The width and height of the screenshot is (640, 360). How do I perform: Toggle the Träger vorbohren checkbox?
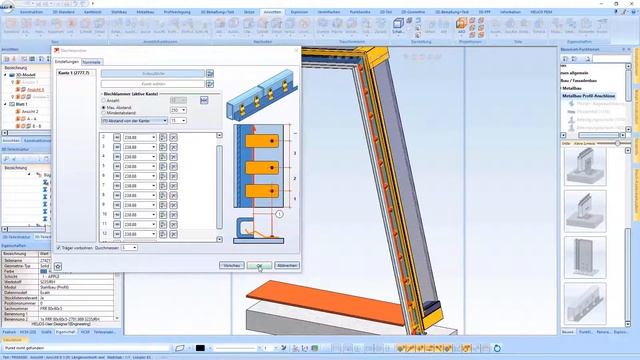click(x=59, y=248)
